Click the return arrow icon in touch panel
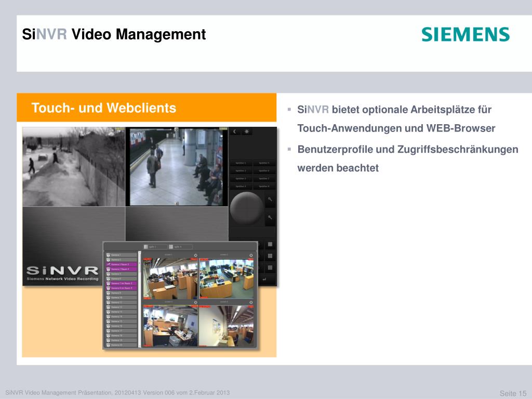The height and width of the screenshot is (399, 532). (264, 279)
